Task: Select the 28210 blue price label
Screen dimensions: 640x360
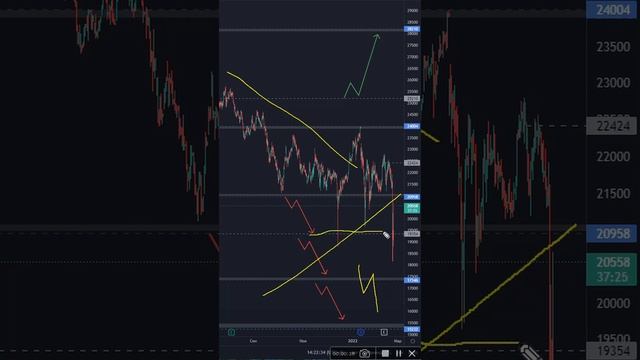Action: pos(411,29)
